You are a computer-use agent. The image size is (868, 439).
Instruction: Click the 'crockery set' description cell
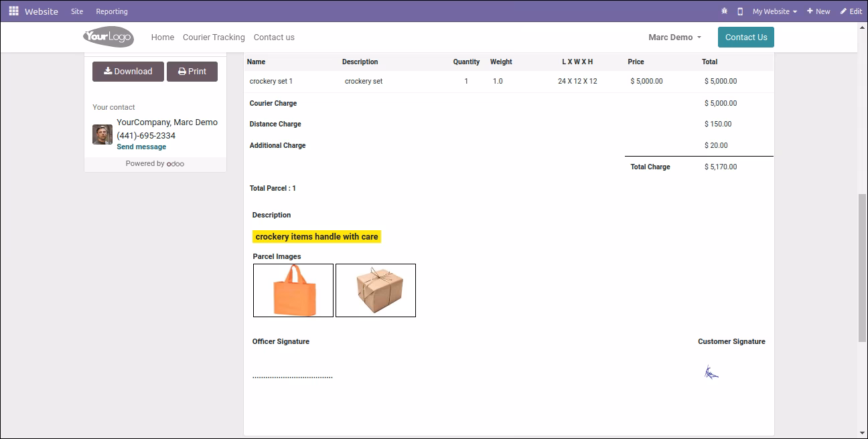click(364, 81)
